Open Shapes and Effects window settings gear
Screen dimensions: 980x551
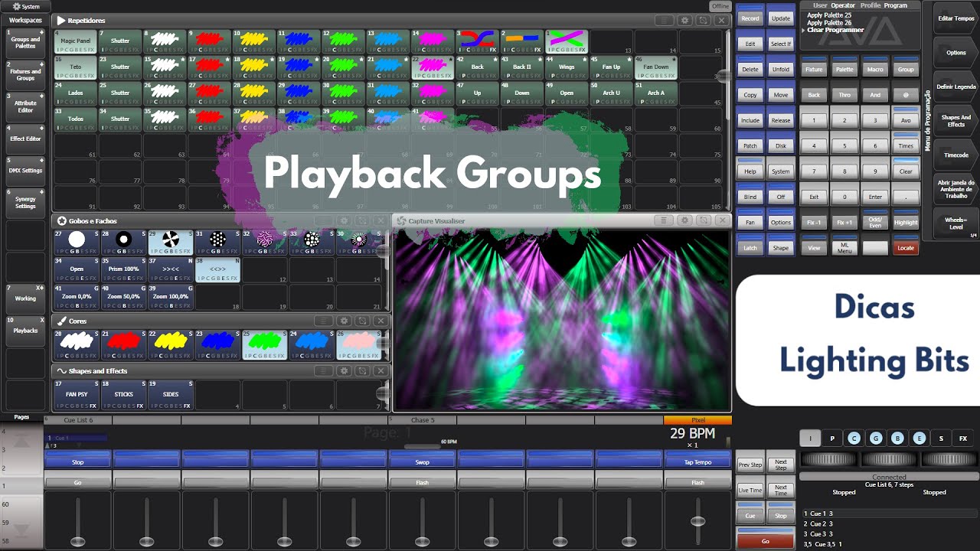point(344,370)
